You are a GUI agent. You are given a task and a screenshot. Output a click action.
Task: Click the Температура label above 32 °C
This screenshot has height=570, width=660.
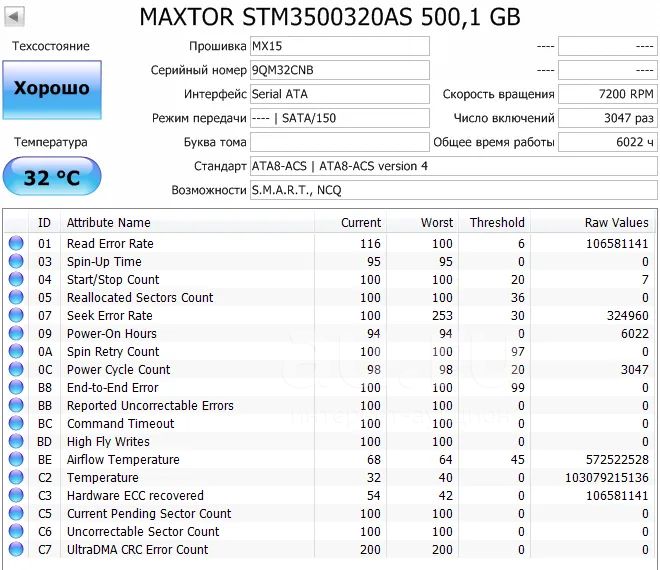pyautogui.click(x=51, y=142)
